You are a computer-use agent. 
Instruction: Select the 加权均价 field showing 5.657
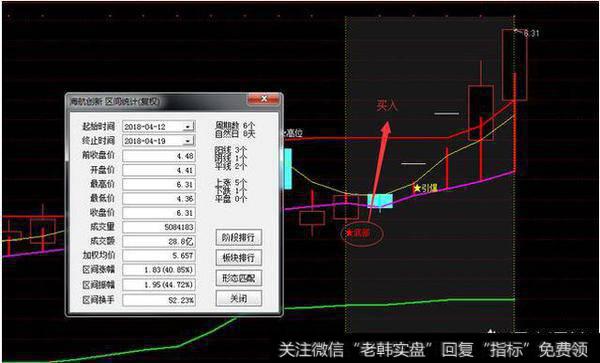click(159, 256)
